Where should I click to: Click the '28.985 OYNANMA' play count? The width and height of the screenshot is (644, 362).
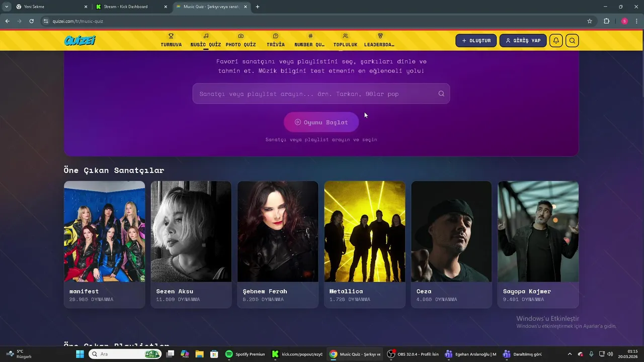[91, 300]
